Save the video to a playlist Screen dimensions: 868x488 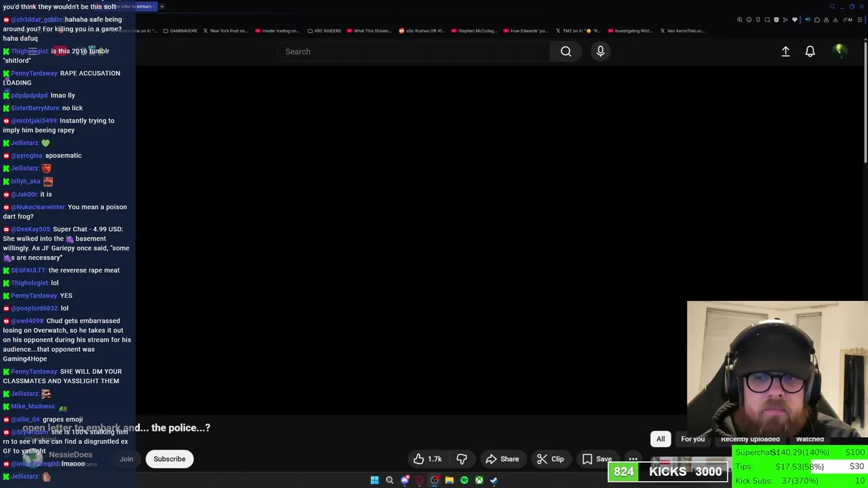[597, 459]
